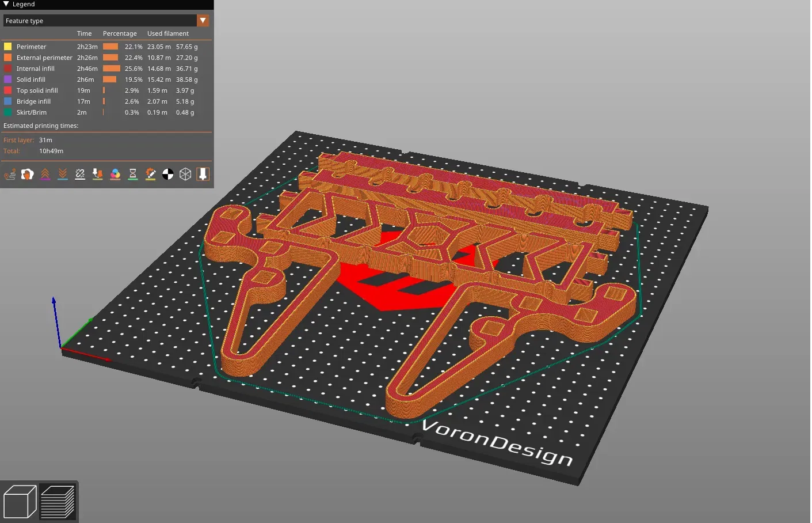Image resolution: width=812 pixels, height=523 pixels.
Task: Toggle custom G-codes gear-pencil icon
Action: coord(150,174)
